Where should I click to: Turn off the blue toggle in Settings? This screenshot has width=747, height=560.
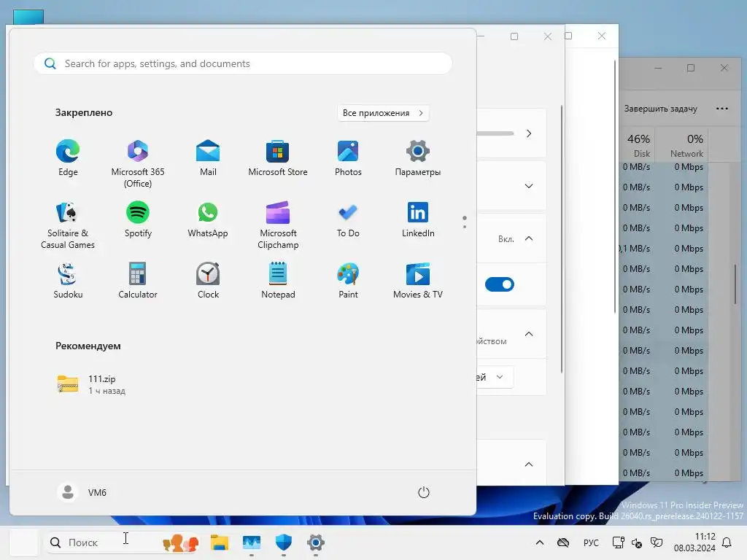(499, 284)
